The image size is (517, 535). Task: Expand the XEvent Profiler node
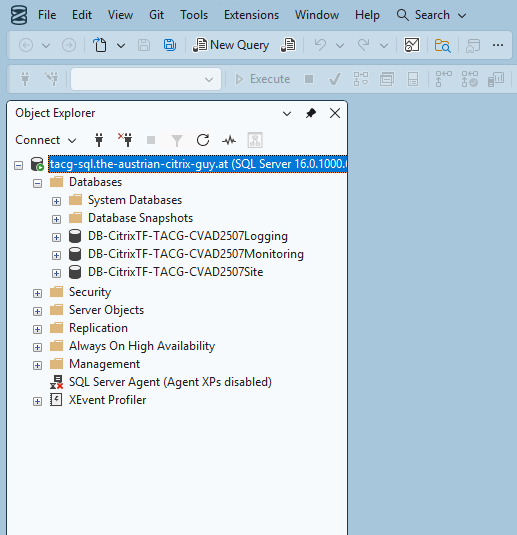[38, 402]
